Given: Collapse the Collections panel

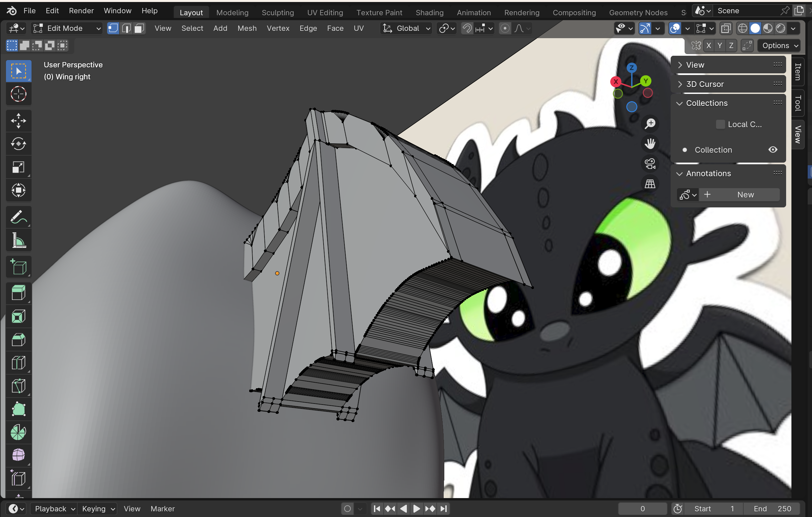Looking at the screenshot, I should (728, 103).
